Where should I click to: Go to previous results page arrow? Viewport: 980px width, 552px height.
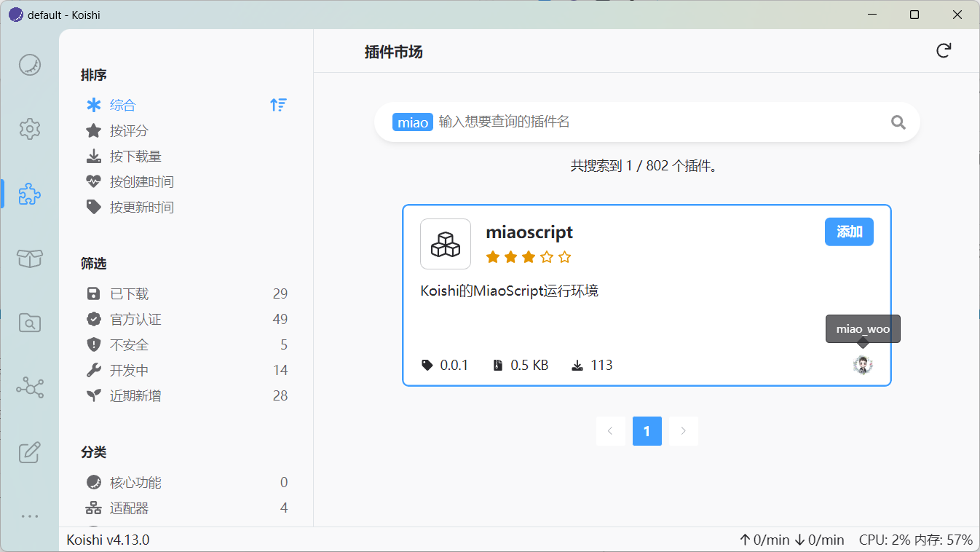tap(610, 431)
